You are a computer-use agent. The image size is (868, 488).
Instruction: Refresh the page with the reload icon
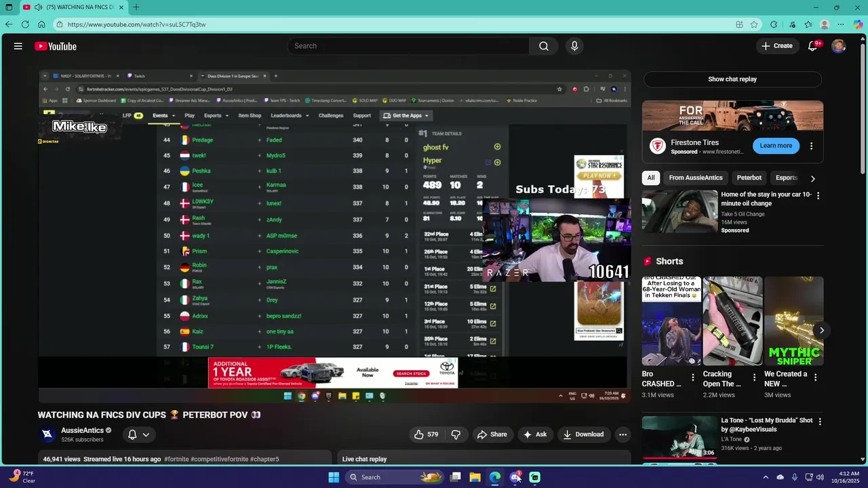point(25,24)
